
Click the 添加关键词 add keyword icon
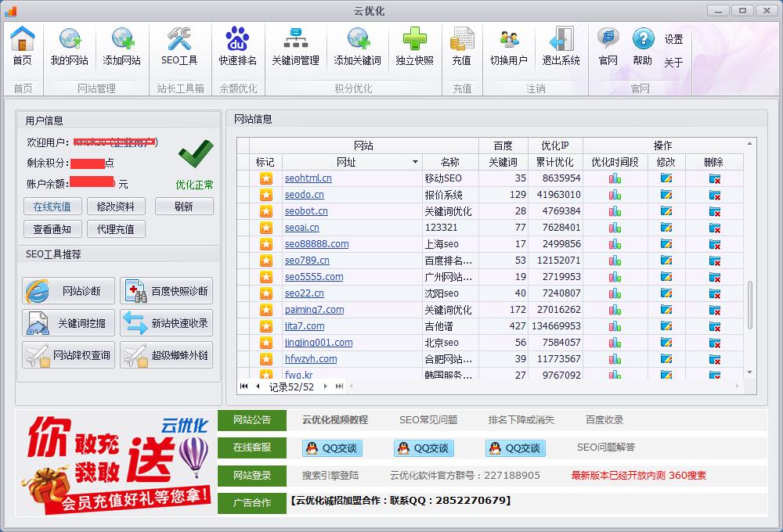356,47
